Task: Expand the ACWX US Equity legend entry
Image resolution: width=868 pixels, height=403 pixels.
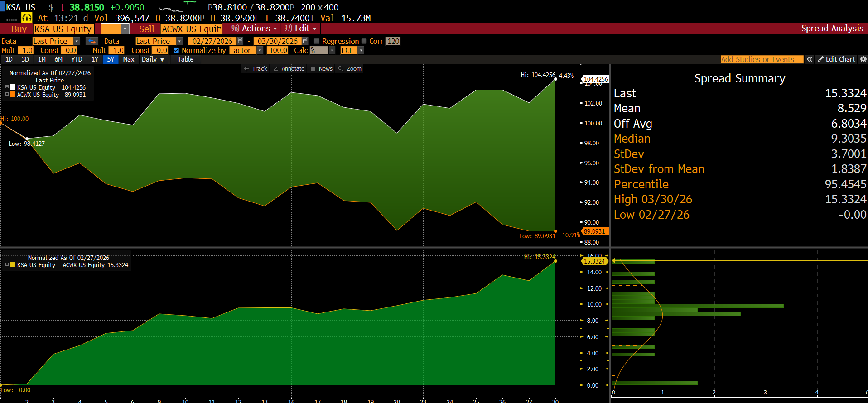Action: tap(7, 94)
